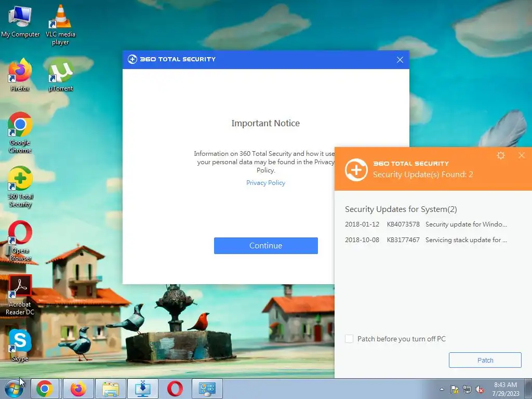Click 360 logo in the blue title bar
Screen dimensions: 532x399
(132, 59)
